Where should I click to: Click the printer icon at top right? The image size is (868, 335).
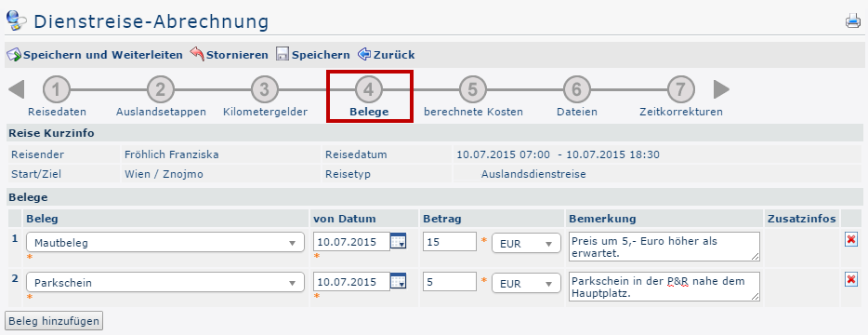coord(852,21)
